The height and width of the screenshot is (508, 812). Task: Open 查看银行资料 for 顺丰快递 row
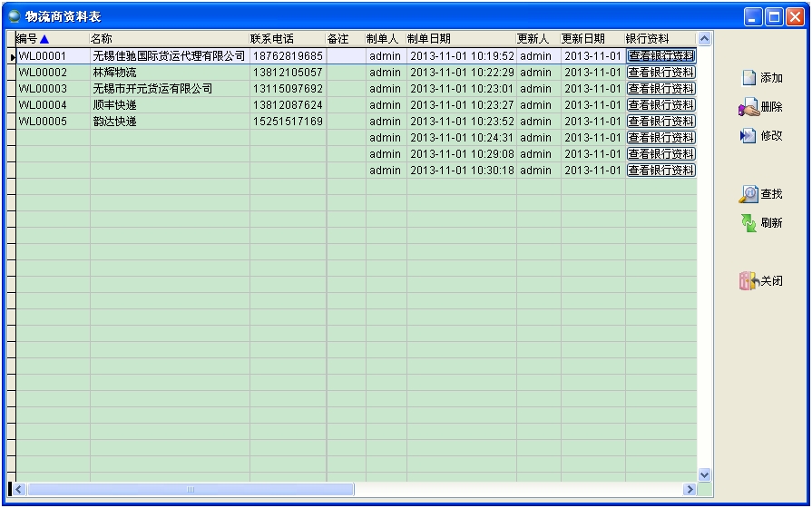point(660,105)
